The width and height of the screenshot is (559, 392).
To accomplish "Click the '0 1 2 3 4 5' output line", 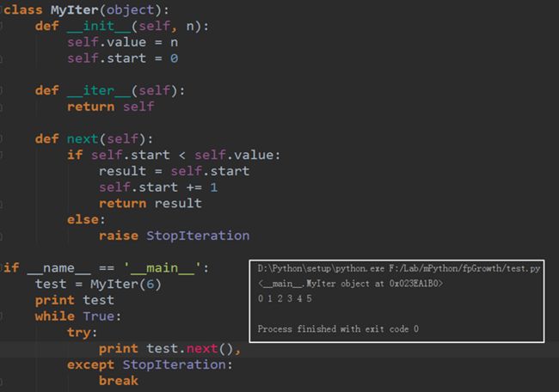I will click(x=285, y=298).
